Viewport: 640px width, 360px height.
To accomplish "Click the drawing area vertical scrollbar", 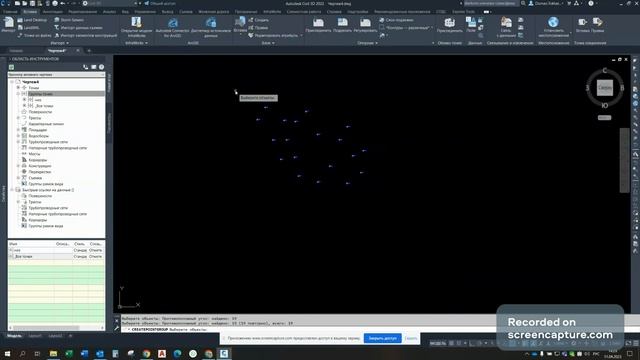I will coord(624,160).
